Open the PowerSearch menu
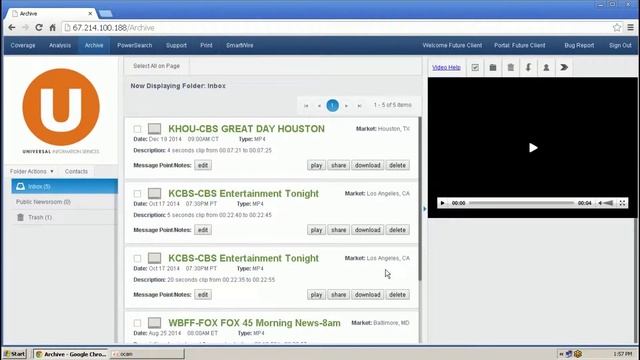Viewport: 640px width, 360px height. (135, 45)
